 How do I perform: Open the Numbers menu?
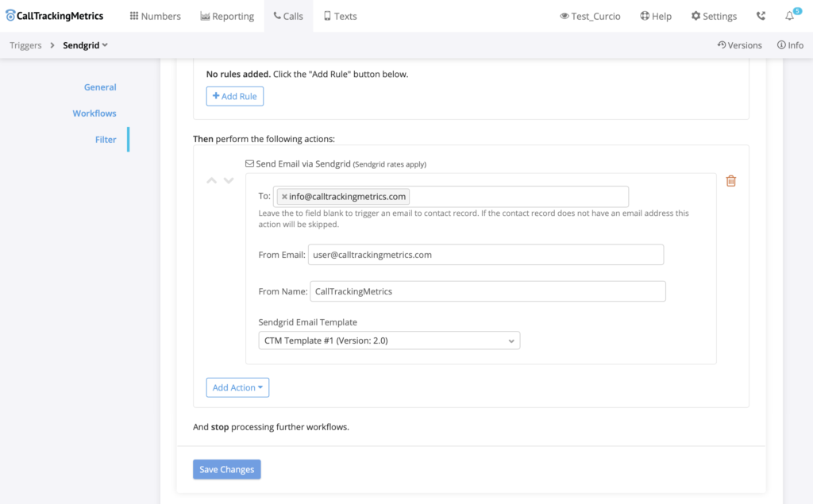click(155, 16)
